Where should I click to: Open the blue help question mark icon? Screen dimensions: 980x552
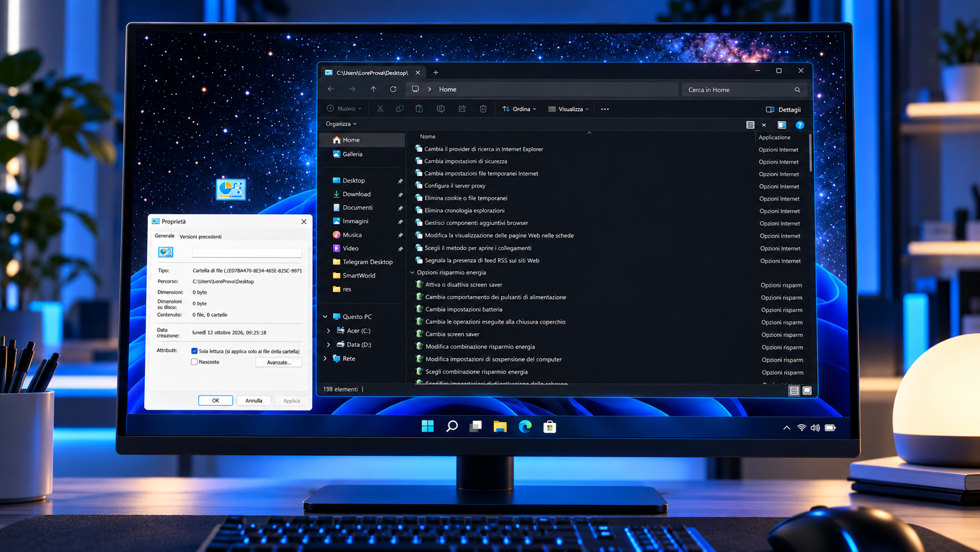click(x=799, y=125)
